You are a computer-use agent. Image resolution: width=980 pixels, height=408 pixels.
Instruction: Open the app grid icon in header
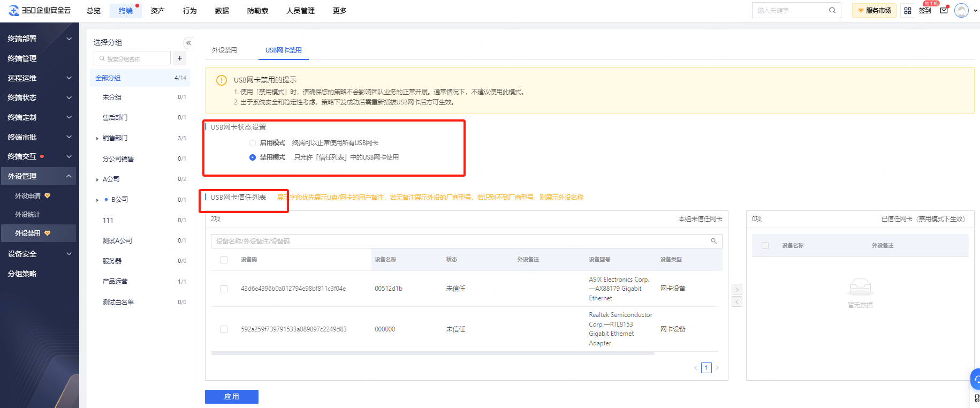908,11
